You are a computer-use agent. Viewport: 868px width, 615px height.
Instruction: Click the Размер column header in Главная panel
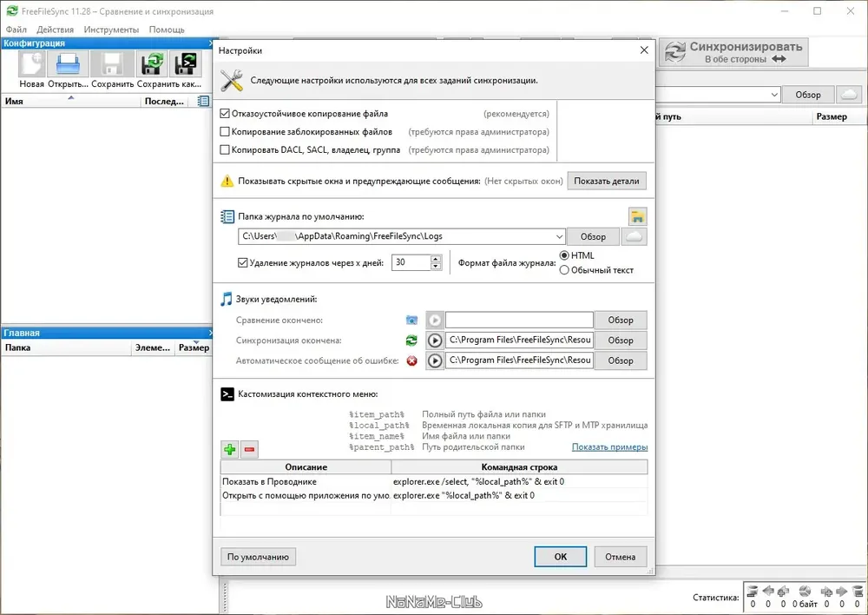(x=194, y=348)
